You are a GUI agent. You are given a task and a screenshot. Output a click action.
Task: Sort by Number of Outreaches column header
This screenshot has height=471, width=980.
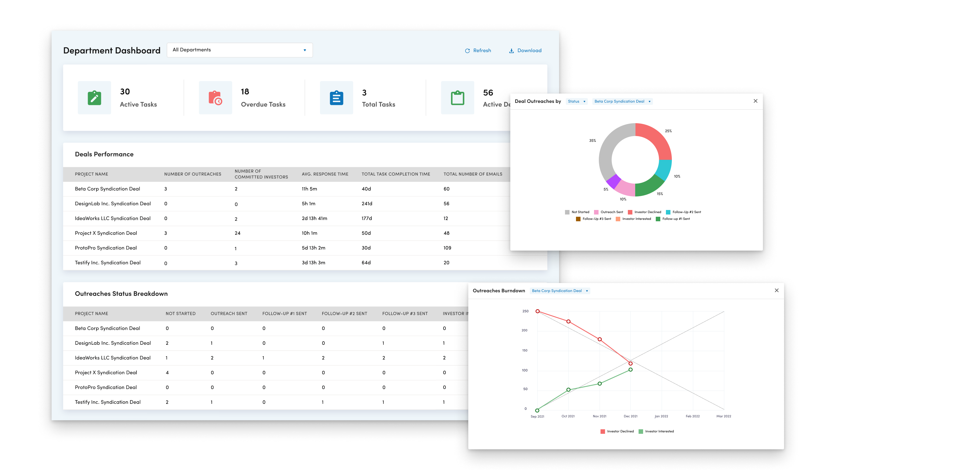click(x=193, y=174)
